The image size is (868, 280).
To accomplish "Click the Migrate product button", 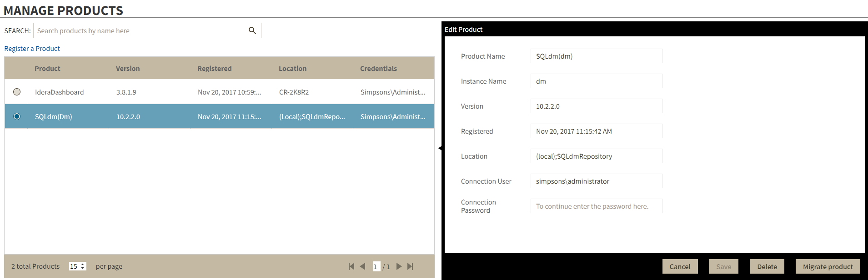I will (828, 267).
